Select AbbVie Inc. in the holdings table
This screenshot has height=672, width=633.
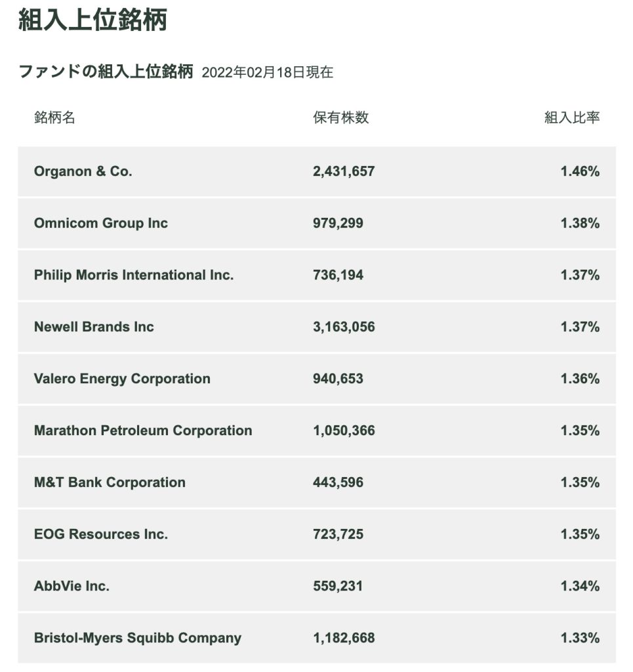71,586
